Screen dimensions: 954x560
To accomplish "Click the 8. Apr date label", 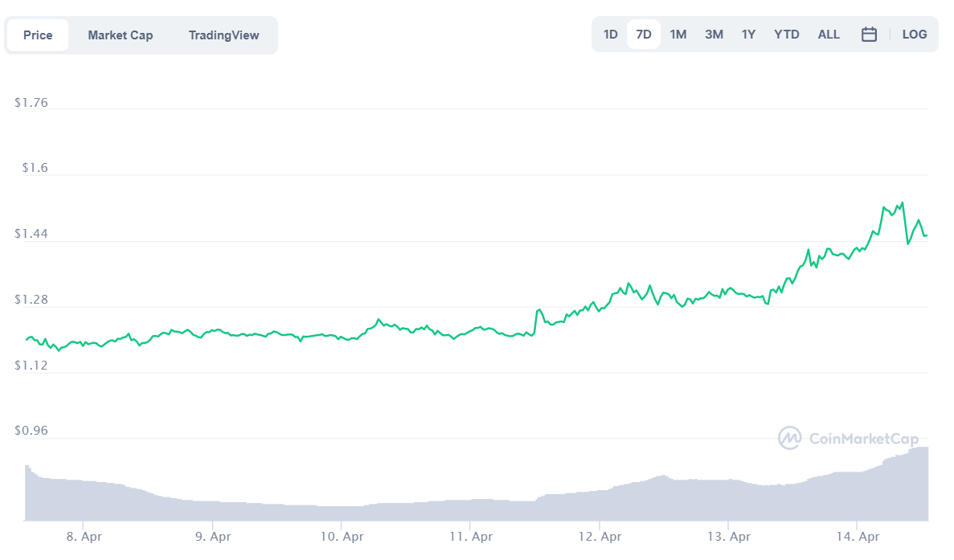I will point(83,536).
